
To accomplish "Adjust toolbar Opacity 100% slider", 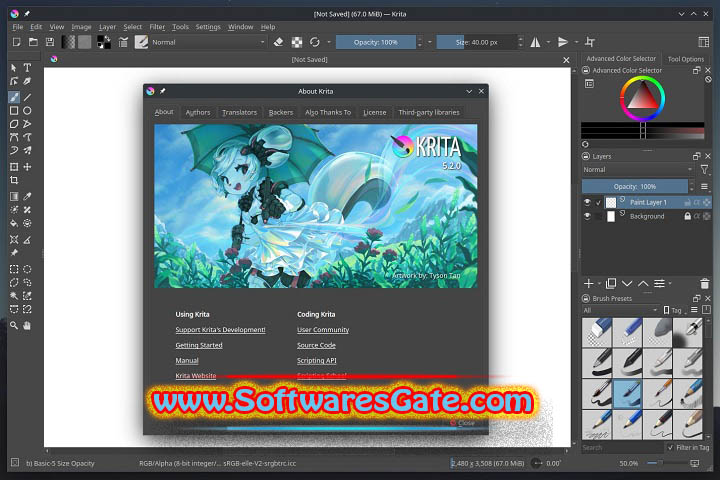I will point(376,42).
